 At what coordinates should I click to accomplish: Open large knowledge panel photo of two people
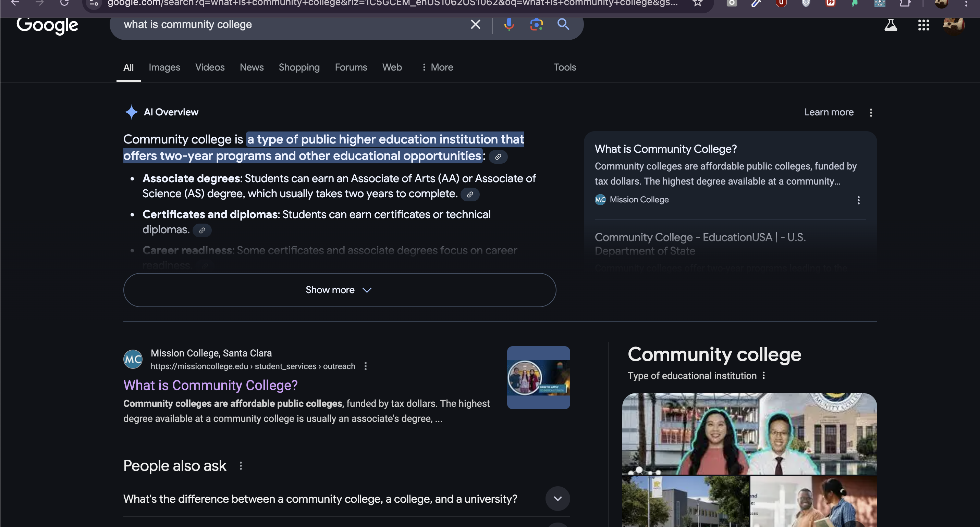[x=749, y=434]
